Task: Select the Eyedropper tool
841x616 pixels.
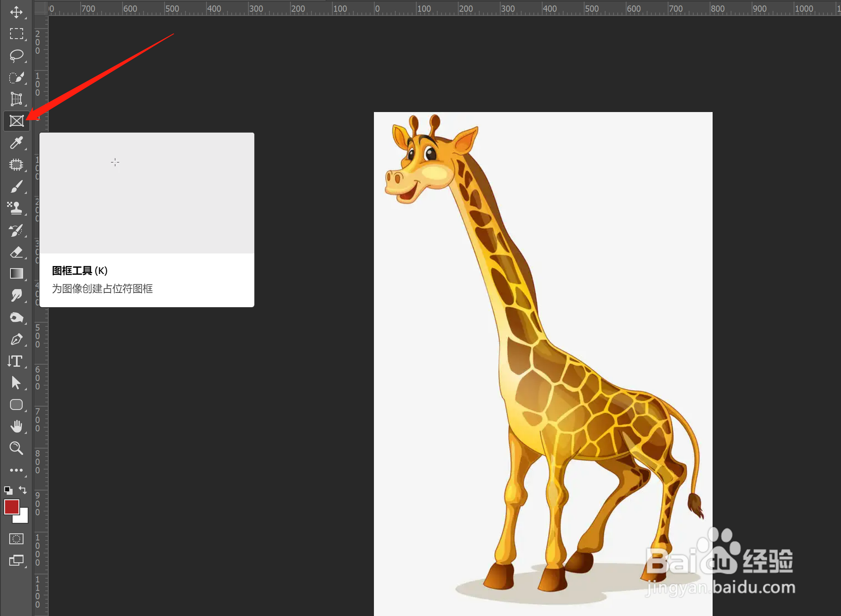Action: [x=16, y=143]
